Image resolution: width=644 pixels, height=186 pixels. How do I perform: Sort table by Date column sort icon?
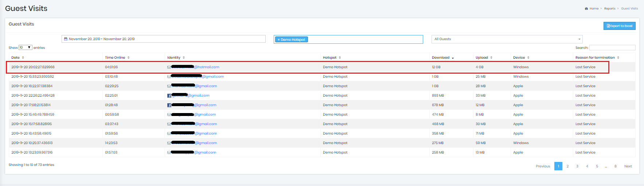click(x=23, y=58)
